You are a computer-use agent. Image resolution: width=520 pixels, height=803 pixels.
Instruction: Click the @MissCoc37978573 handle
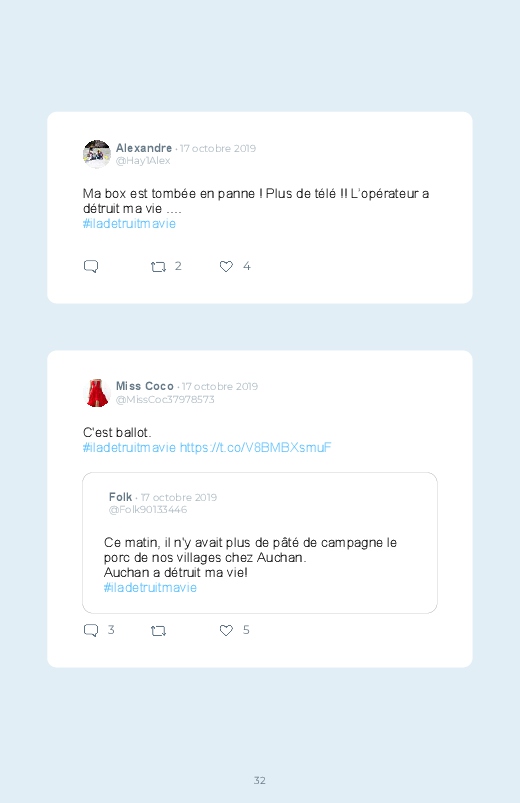(165, 399)
